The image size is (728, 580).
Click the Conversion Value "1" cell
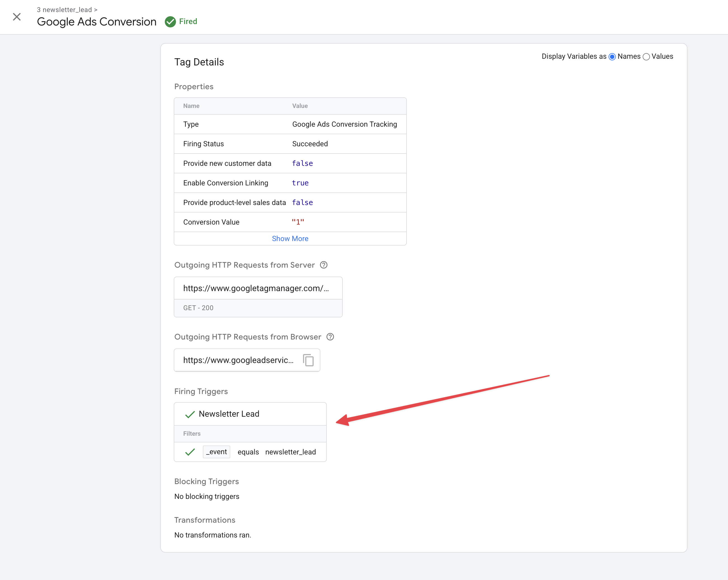[x=298, y=222]
